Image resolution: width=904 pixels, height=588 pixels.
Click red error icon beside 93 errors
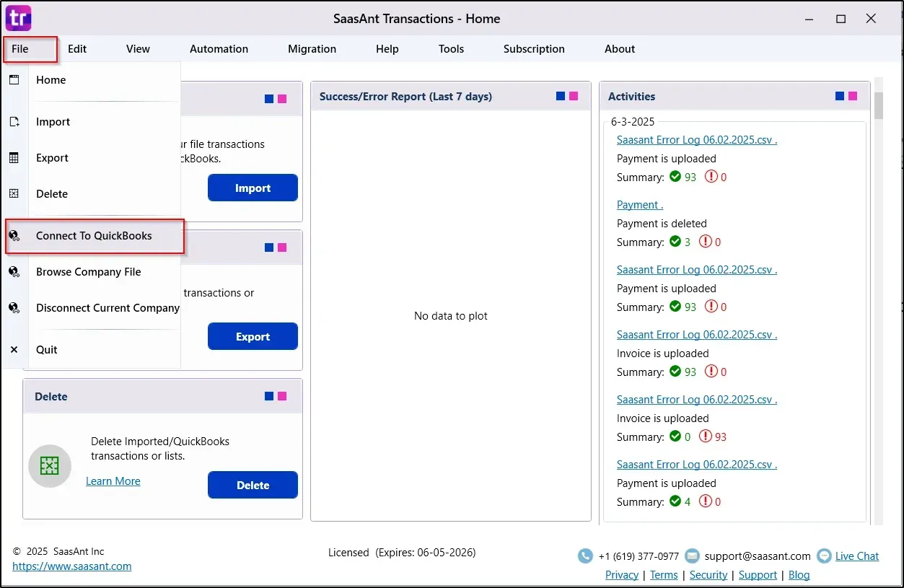[706, 436]
